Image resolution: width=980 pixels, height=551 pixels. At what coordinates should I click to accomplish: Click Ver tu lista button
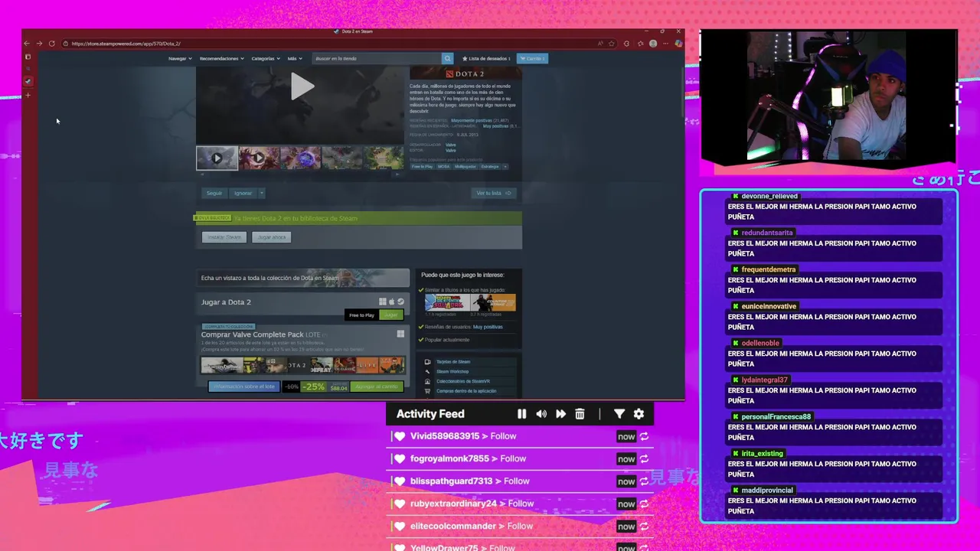[x=494, y=193]
